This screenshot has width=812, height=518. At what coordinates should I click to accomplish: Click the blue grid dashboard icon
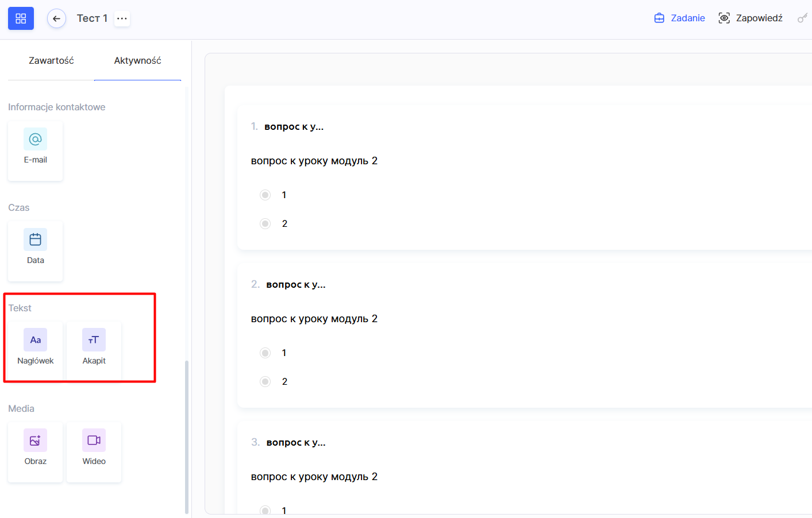tap(21, 18)
